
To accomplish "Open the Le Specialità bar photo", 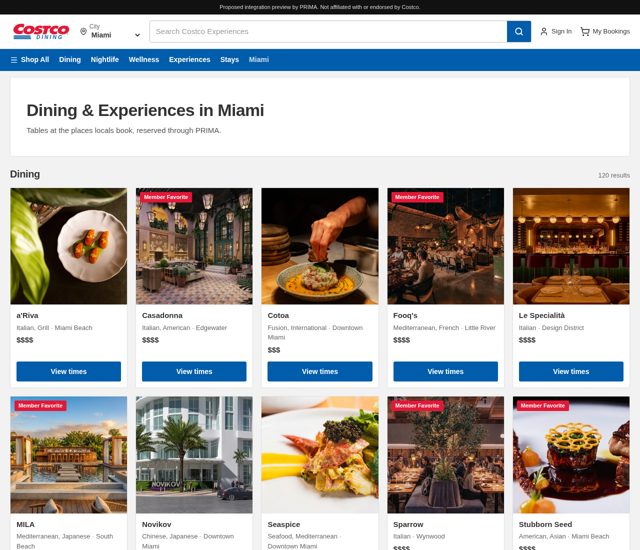I will click(571, 246).
